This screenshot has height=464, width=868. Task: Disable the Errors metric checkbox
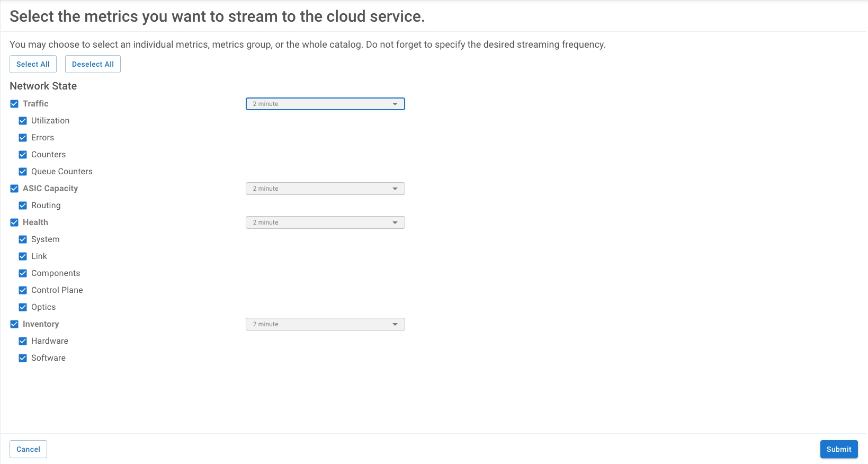click(23, 138)
